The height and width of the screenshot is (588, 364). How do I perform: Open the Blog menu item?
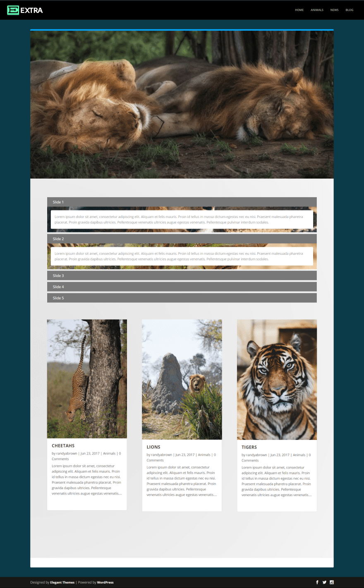(x=350, y=10)
